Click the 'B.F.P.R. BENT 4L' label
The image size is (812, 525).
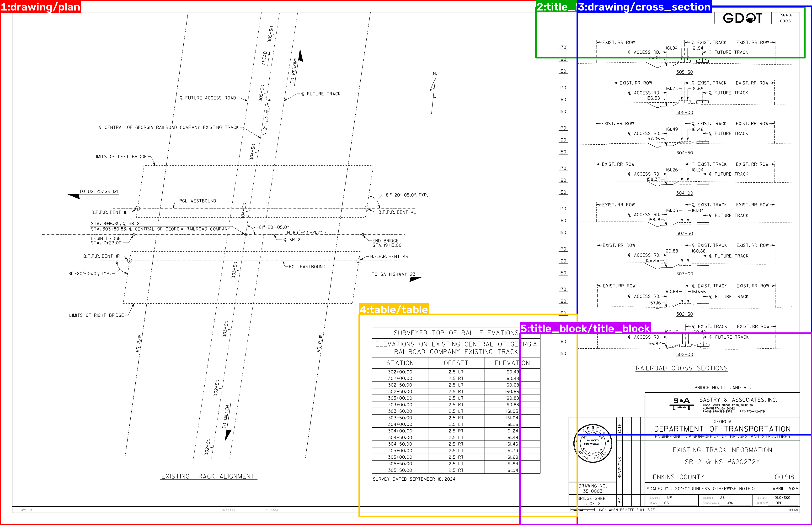(397, 212)
